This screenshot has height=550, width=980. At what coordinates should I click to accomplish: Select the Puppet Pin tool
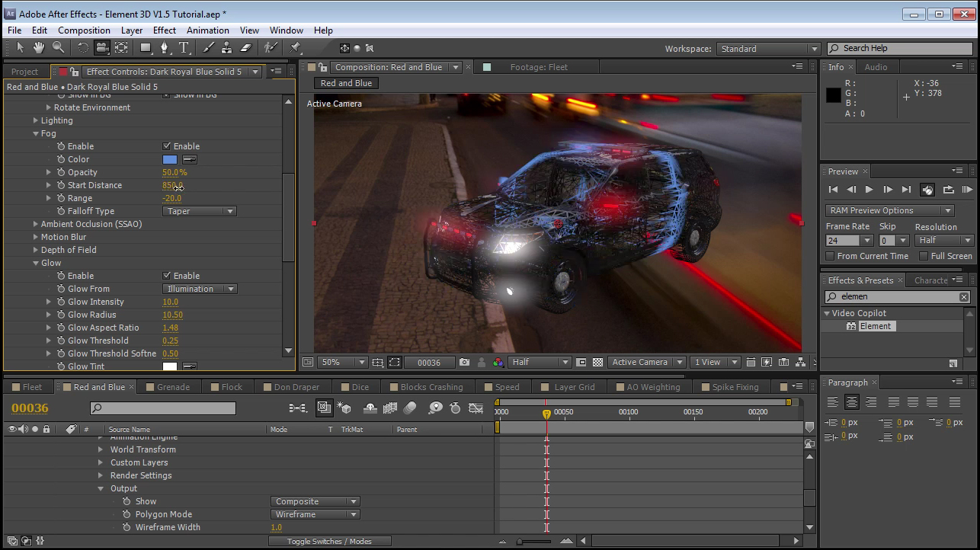296,48
